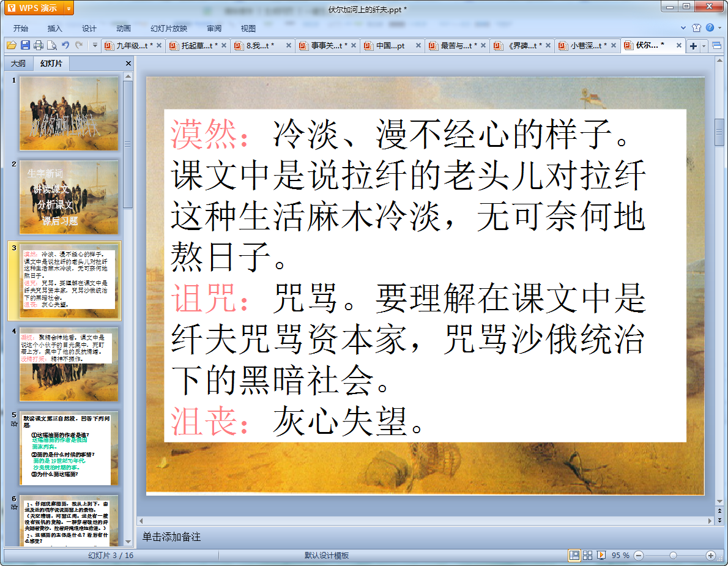The height and width of the screenshot is (566, 728).
Task: Close the 九年级 document tab
Action: point(159,45)
